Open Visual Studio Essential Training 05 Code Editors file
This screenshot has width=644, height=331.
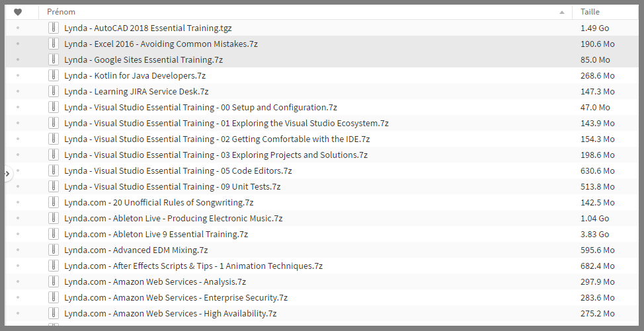click(x=178, y=170)
